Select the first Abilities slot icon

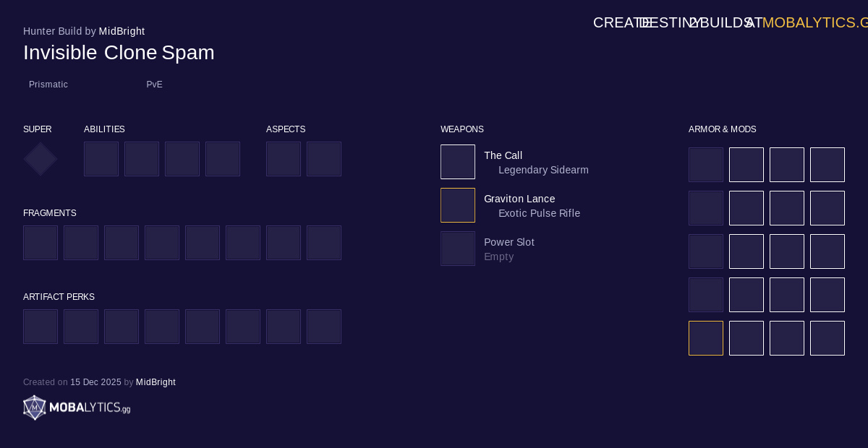pos(101,159)
